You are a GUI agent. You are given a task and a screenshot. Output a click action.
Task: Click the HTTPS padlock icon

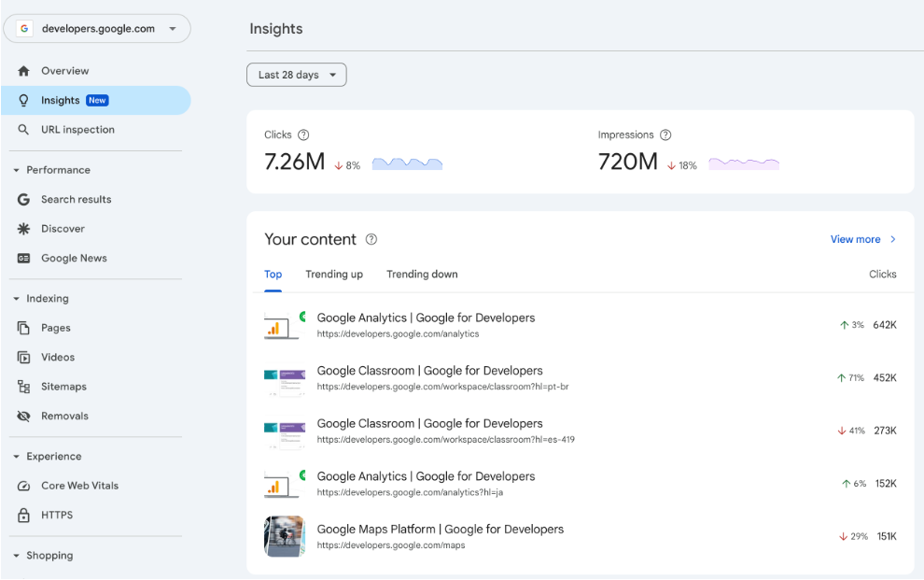tap(24, 516)
